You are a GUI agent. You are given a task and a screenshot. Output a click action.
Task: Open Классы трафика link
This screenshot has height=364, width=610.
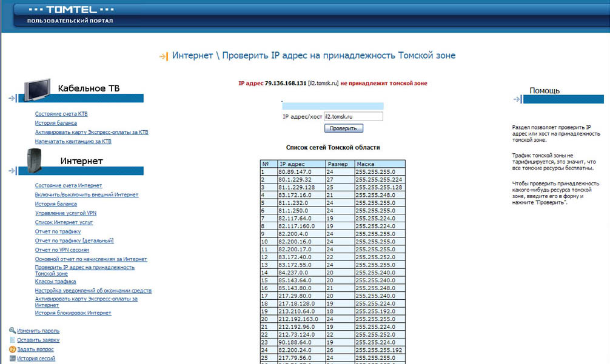(55, 282)
